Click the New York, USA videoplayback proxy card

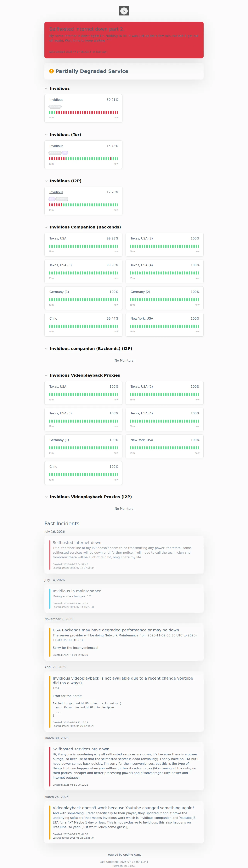[165, 446]
